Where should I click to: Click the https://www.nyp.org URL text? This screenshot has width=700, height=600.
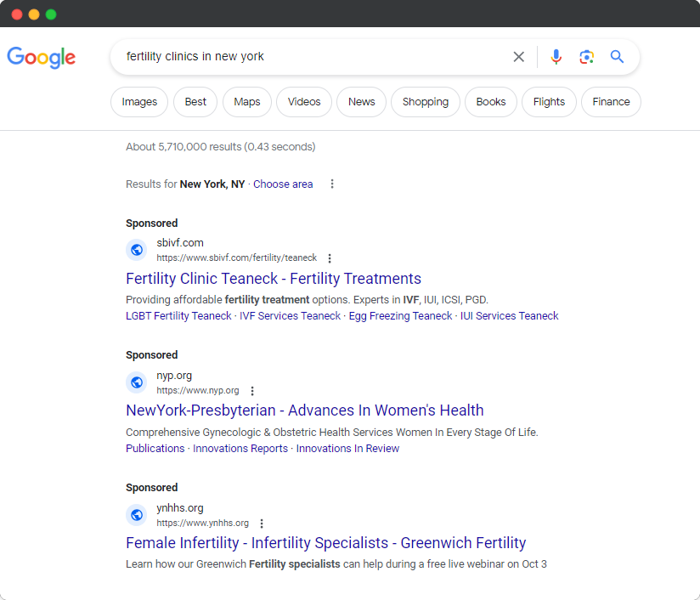(x=198, y=390)
